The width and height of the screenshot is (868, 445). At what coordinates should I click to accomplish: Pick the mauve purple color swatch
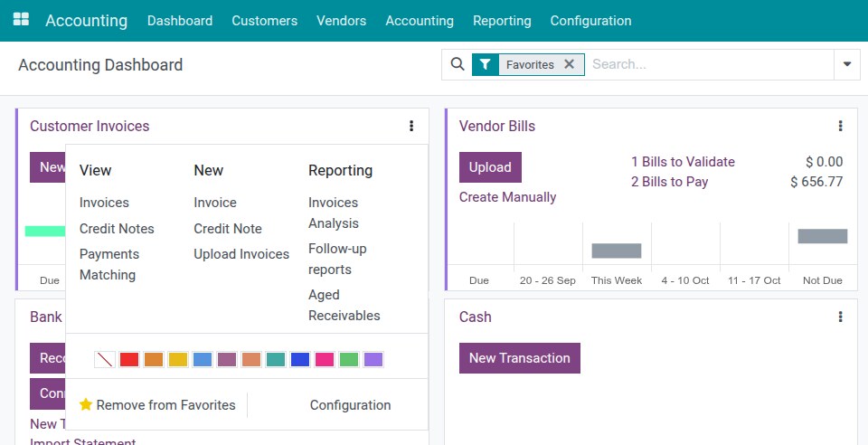tap(227, 360)
